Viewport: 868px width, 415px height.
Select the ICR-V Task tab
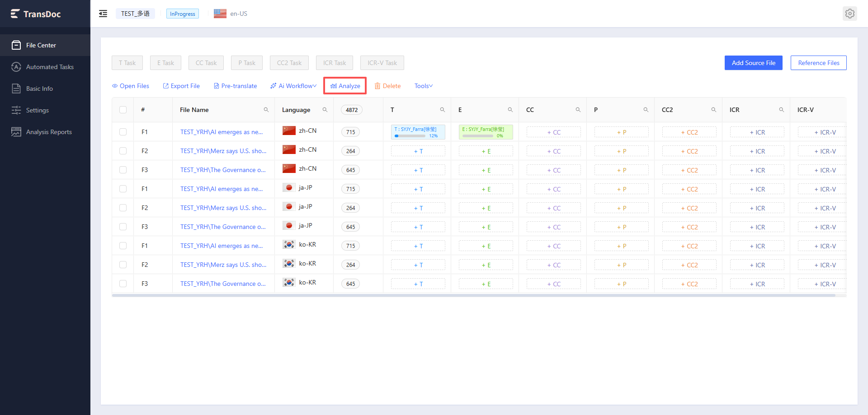point(382,63)
